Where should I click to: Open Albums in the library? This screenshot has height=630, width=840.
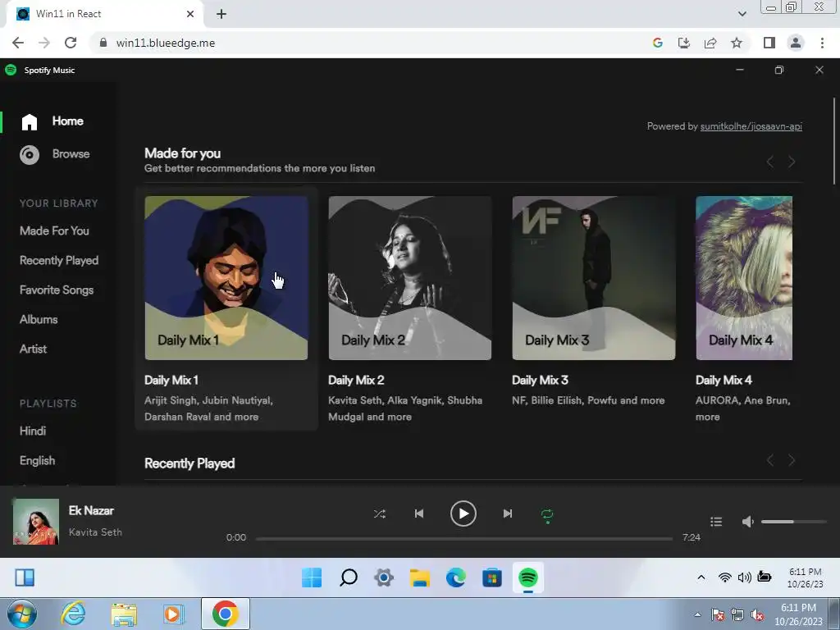point(39,319)
